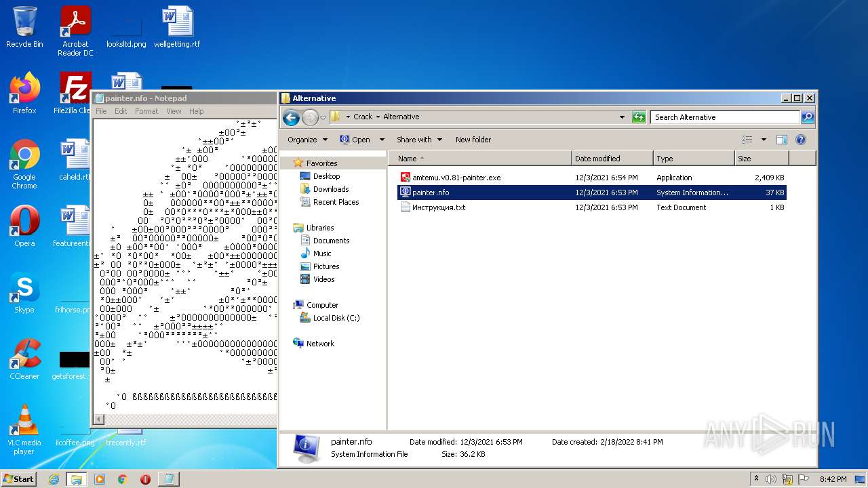The width and height of the screenshot is (868, 488).
Task: Click Chrome icon in the taskbar
Action: 123,479
